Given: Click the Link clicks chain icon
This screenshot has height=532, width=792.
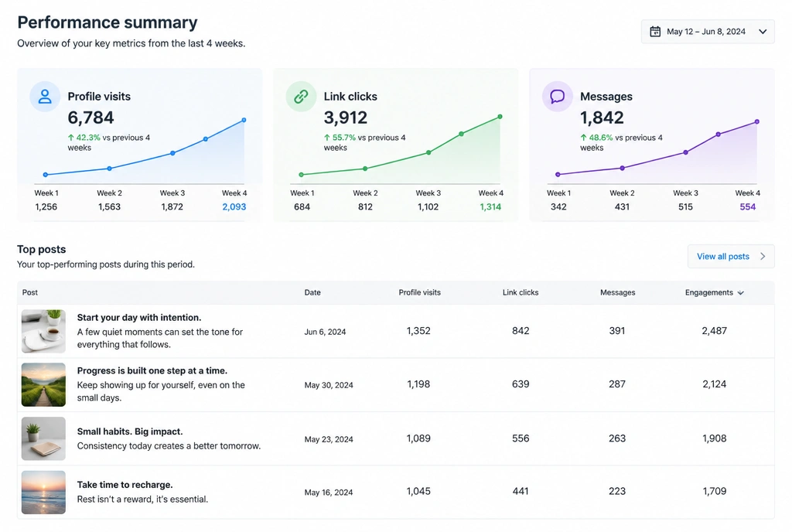Looking at the screenshot, I should [x=301, y=97].
